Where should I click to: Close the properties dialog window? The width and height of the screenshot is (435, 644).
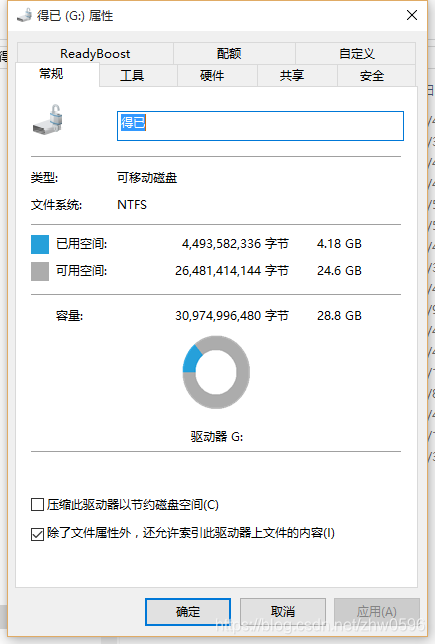(x=412, y=16)
